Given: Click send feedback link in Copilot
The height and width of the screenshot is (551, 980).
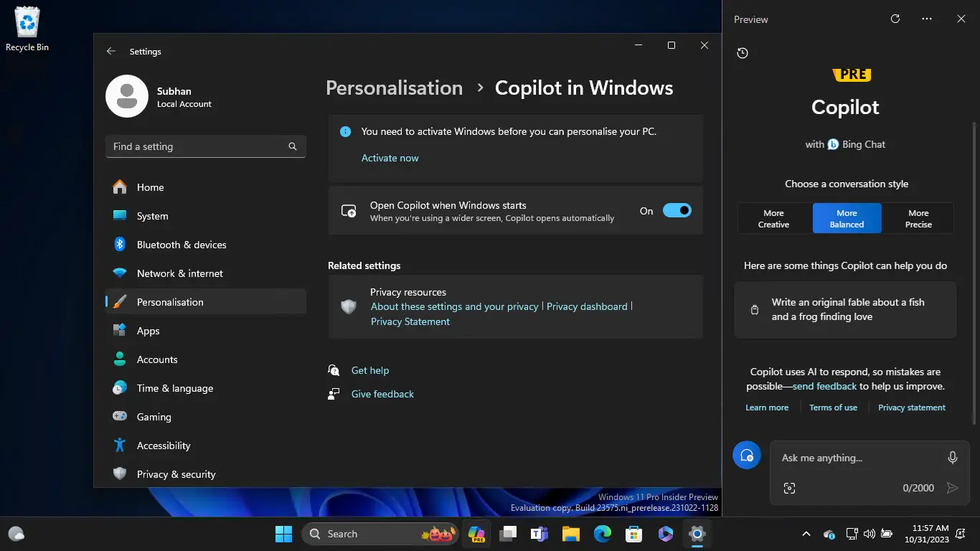Looking at the screenshot, I should pos(824,386).
